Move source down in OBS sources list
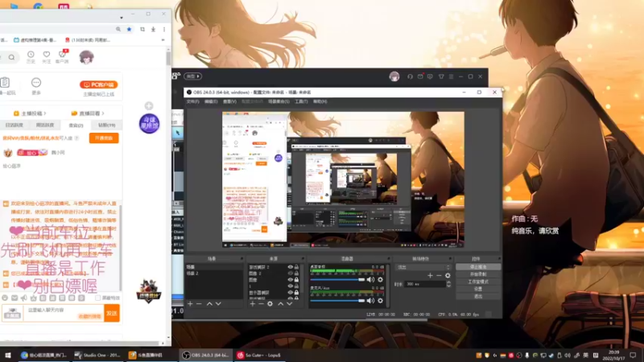 click(x=290, y=304)
